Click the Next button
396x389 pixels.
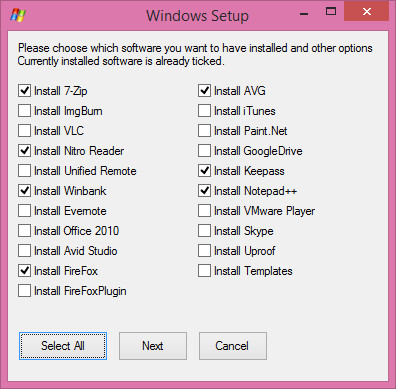[153, 346]
